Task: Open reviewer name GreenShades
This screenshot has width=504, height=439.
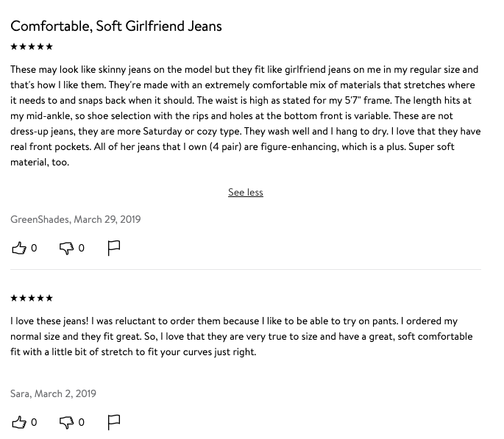Action: 40,219
